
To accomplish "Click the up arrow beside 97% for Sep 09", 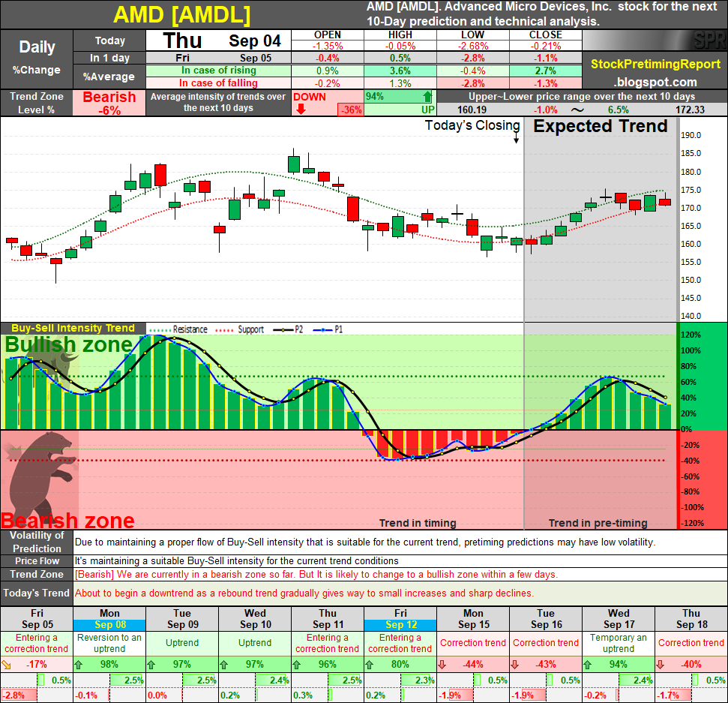I will coord(151,665).
